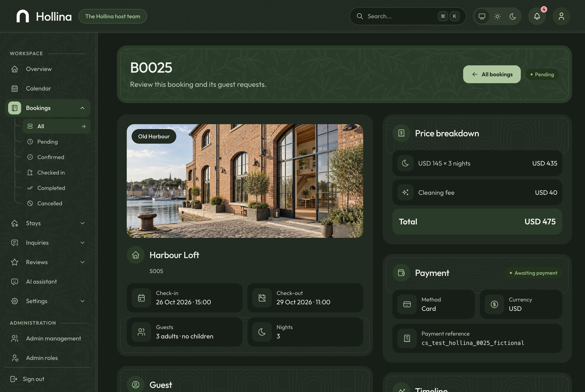Open Overview in the sidebar
The height and width of the screenshot is (392, 585).
[x=48, y=69]
